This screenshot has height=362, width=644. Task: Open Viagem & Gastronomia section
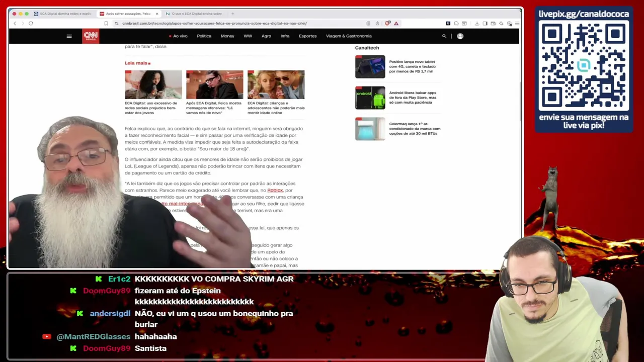pos(349,36)
